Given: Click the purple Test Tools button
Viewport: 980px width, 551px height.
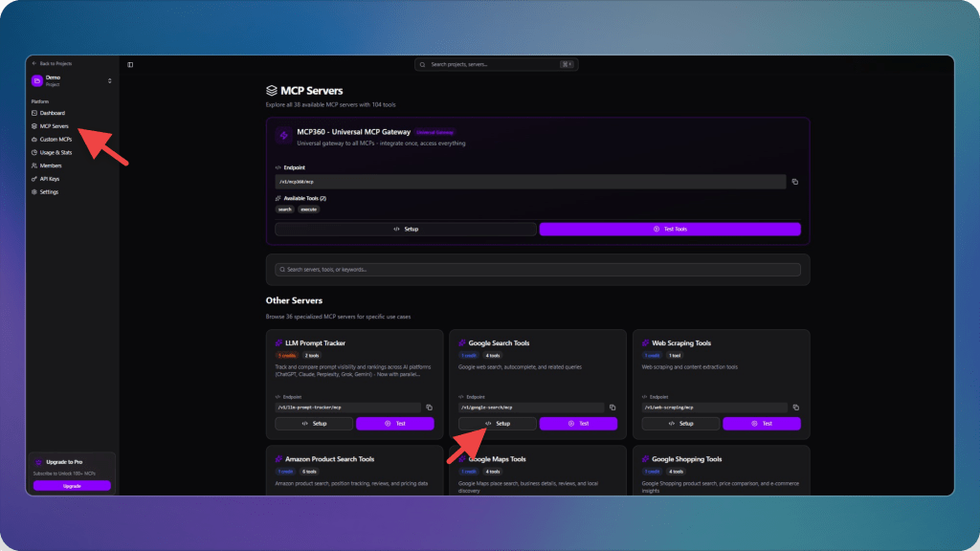Looking at the screenshot, I should click(x=670, y=230).
